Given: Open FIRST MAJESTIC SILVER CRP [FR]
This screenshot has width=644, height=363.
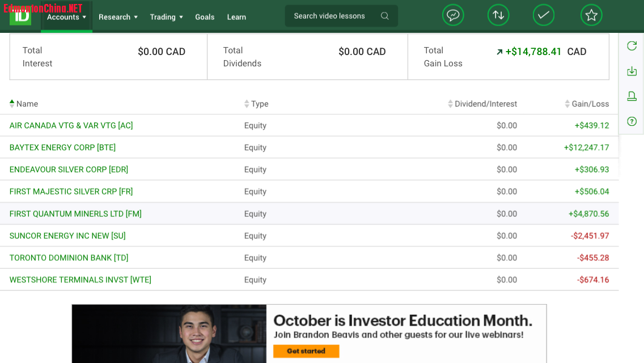Looking at the screenshot, I should pos(71,191).
